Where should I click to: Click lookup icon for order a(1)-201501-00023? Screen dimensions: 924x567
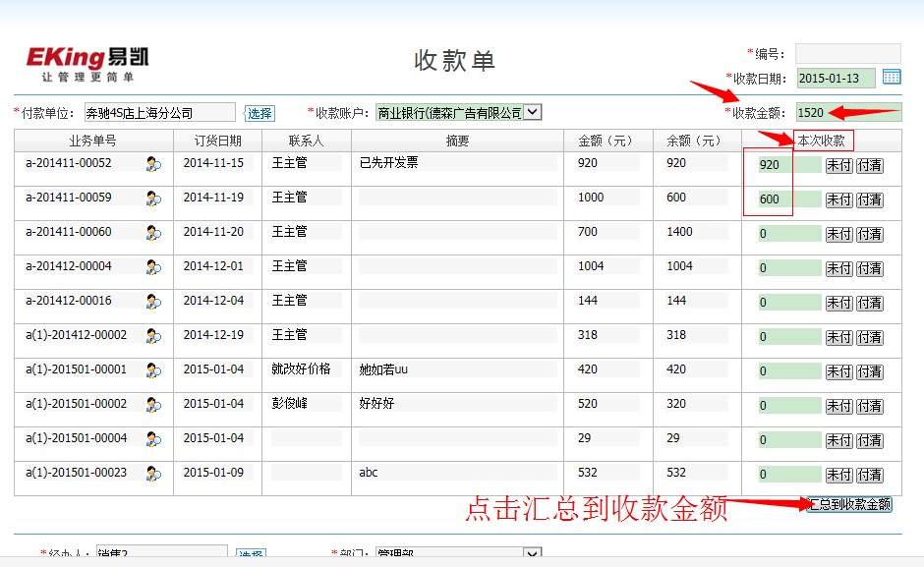(x=153, y=474)
